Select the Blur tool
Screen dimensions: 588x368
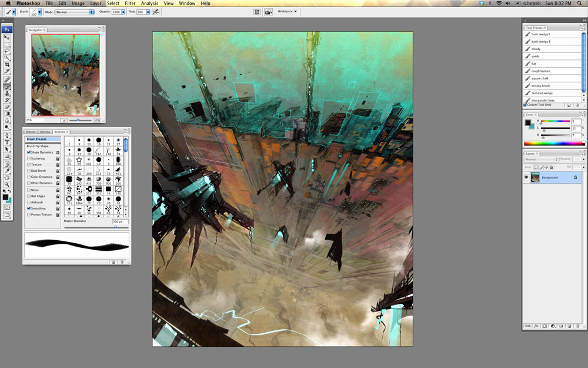click(6, 120)
